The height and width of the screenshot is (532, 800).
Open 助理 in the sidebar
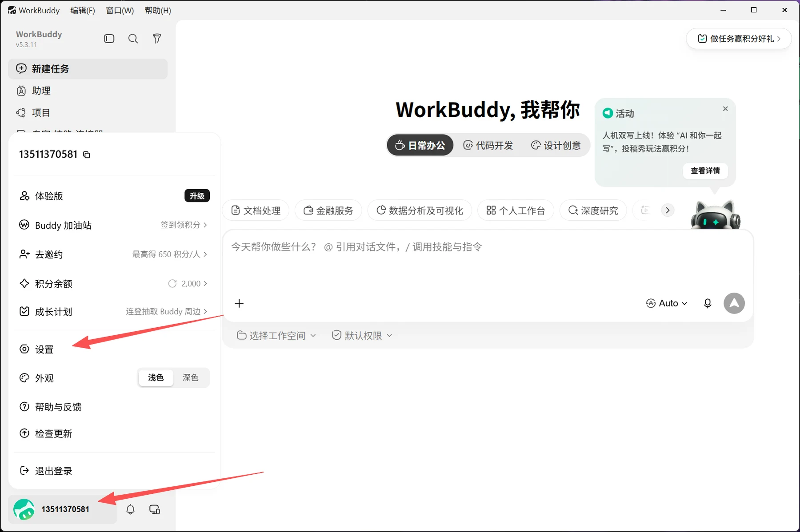[x=88, y=91]
